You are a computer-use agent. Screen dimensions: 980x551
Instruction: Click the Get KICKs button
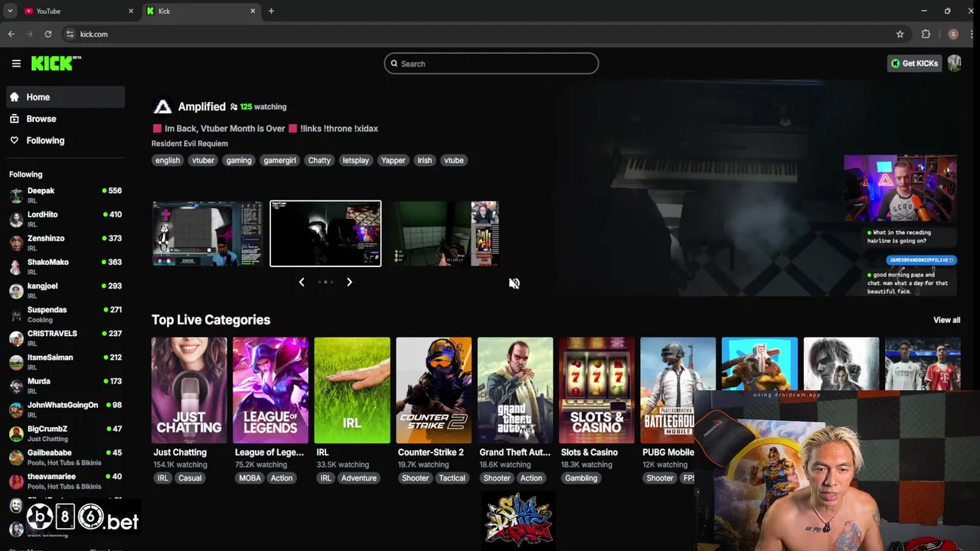[914, 64]
